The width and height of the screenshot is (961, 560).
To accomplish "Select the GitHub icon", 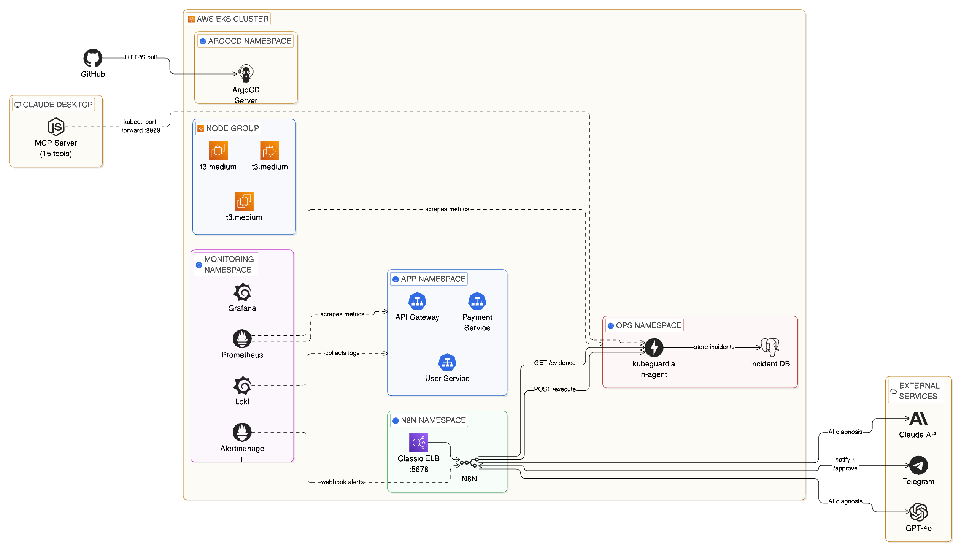I will (93, 59).
